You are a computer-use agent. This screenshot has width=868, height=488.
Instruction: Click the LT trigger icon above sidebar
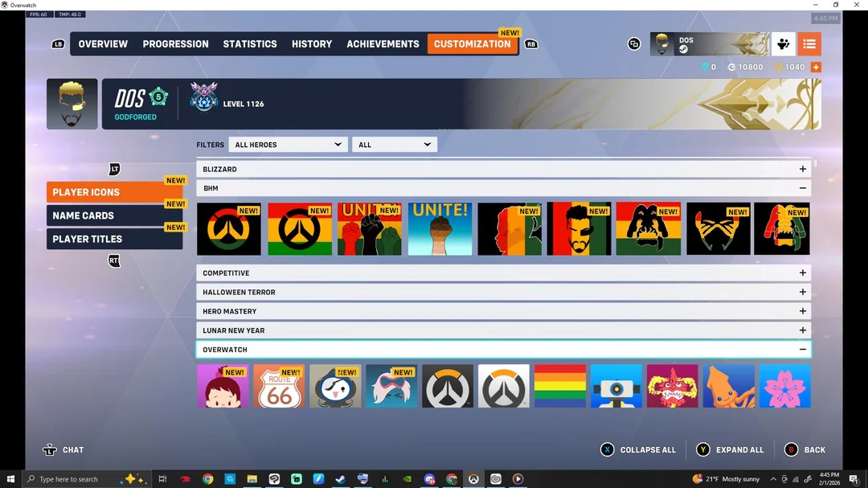pos(114,169)
